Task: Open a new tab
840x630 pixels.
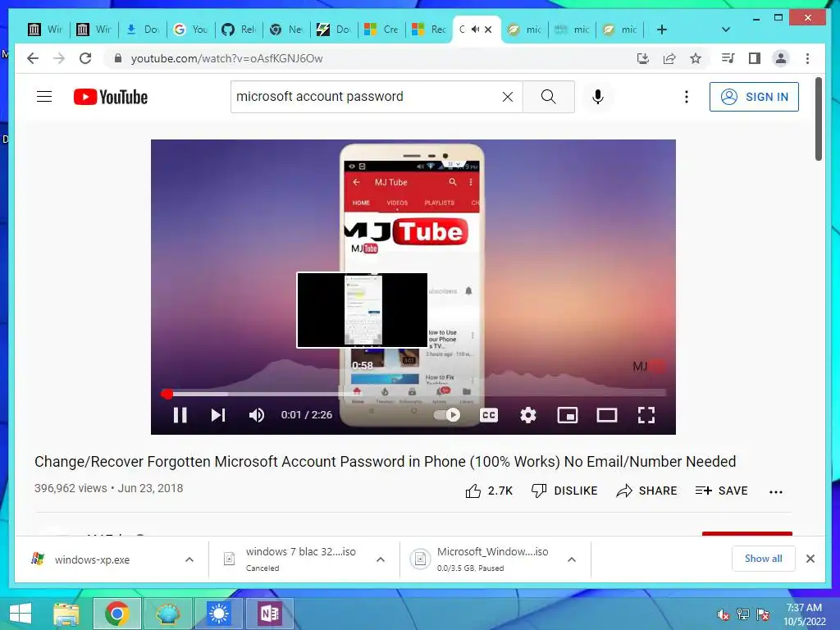Action: coord(662,30)
